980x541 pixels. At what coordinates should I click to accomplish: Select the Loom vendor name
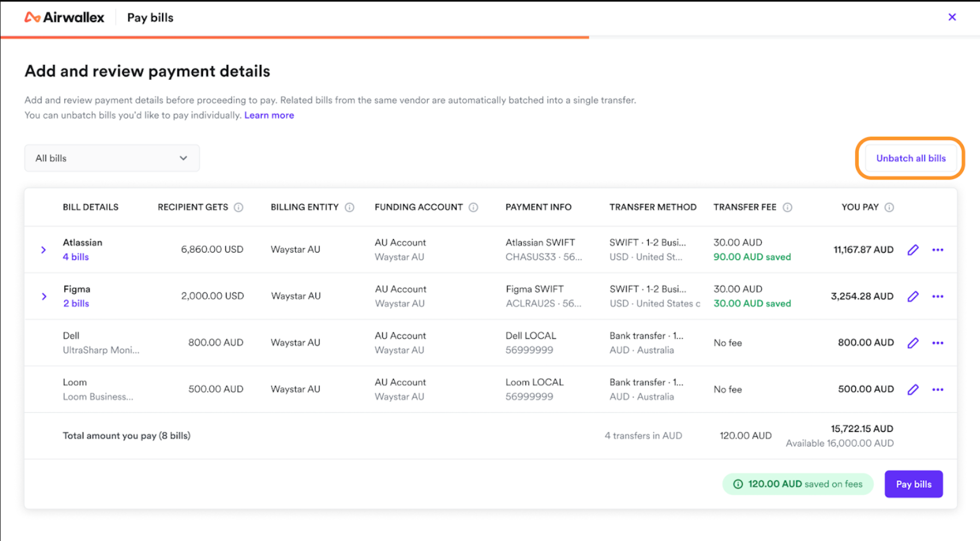pos(75,382)
